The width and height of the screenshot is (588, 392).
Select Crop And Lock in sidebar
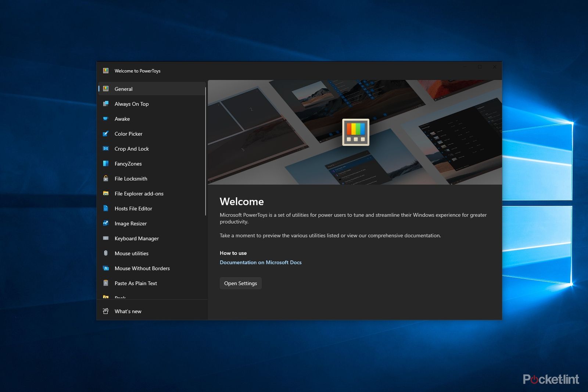[151, 148]
